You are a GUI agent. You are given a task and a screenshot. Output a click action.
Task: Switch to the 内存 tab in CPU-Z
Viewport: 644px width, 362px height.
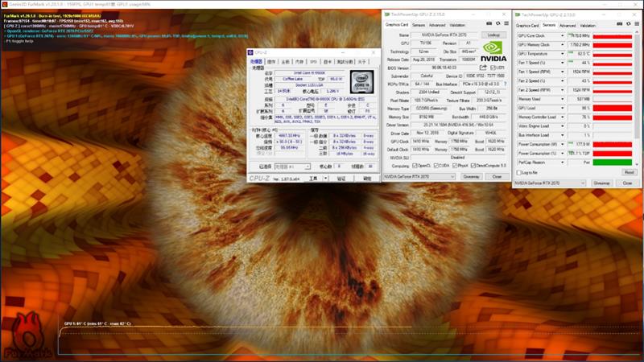(299, 62)
